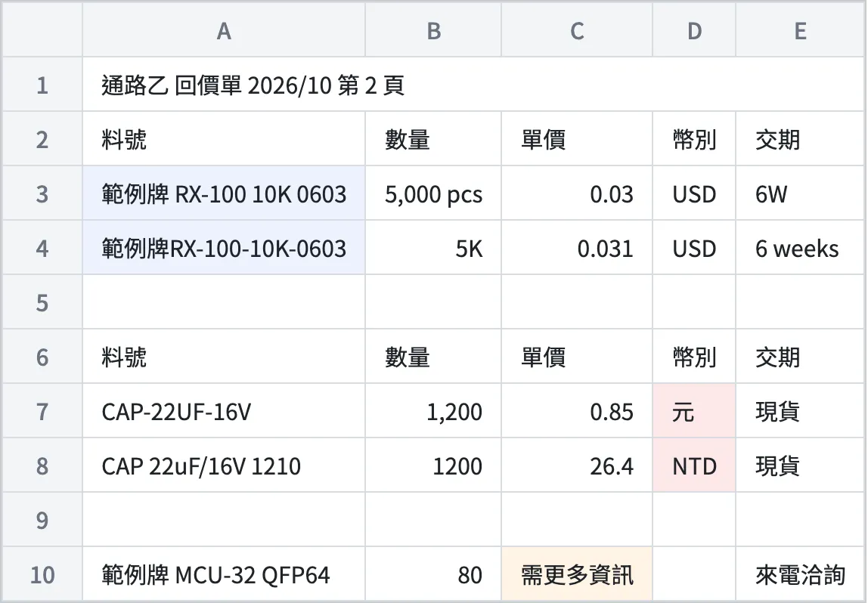The height and width of the screenshot is (603, 868).
Task: Select column B header
Action: click(433, 29)
